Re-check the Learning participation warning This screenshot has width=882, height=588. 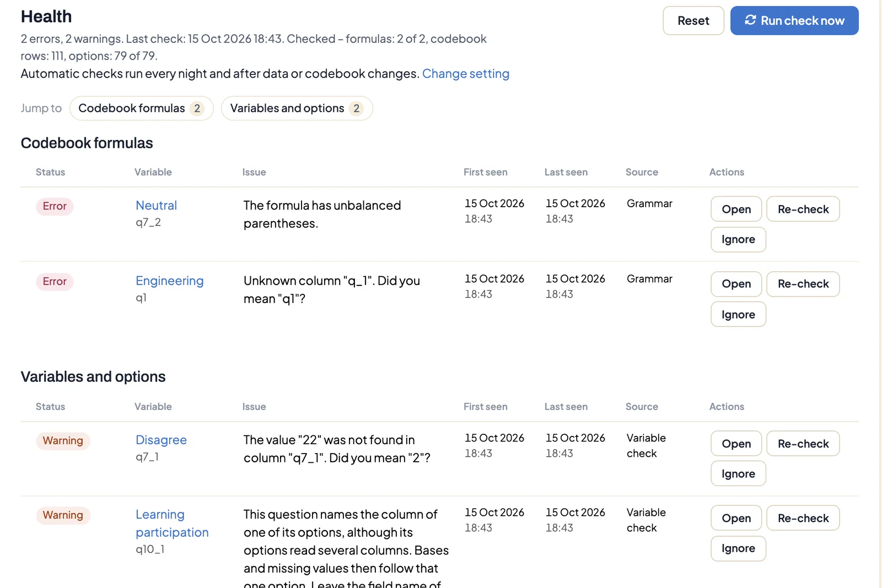click(x=803, y=519)
